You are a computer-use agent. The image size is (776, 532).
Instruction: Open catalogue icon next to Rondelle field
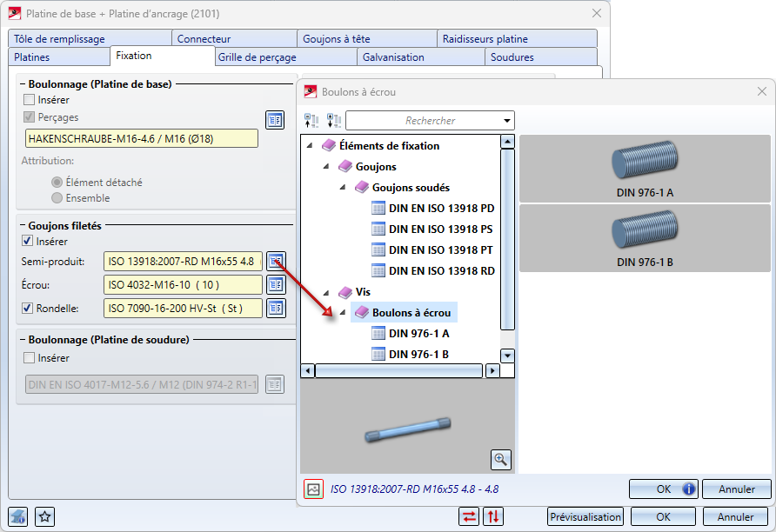tap(276, 308)
